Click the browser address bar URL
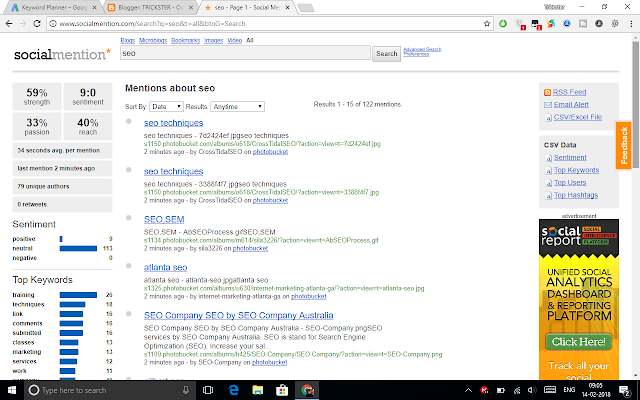 click(x=153, y=24)
